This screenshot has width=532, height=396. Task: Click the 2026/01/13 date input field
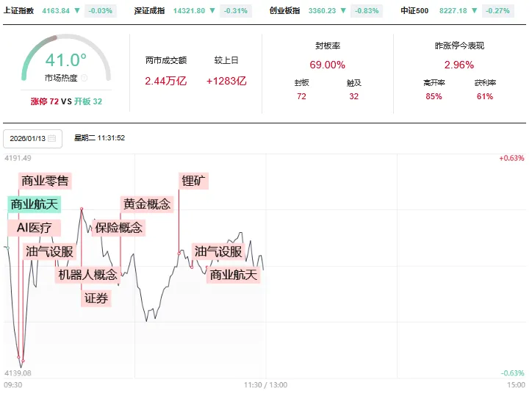click(28, 138)
